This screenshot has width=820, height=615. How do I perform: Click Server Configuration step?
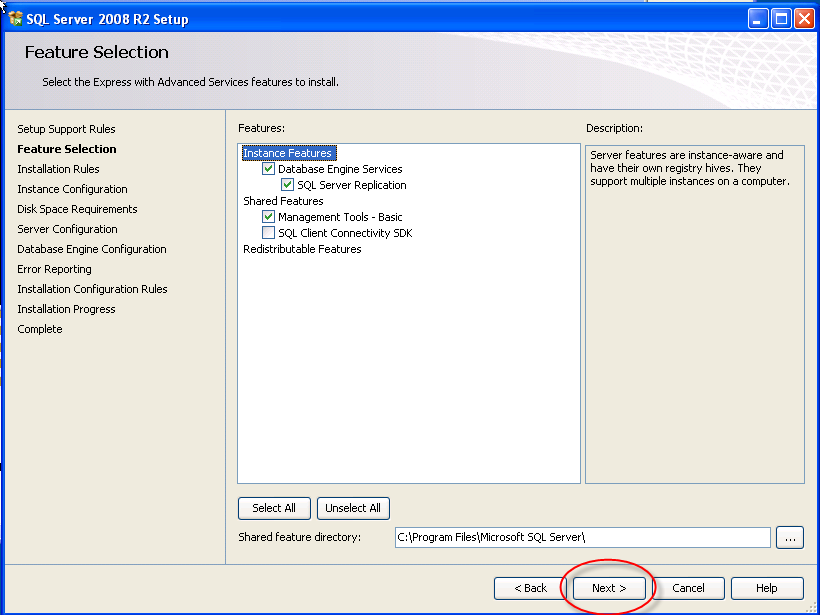pos(67,229)
